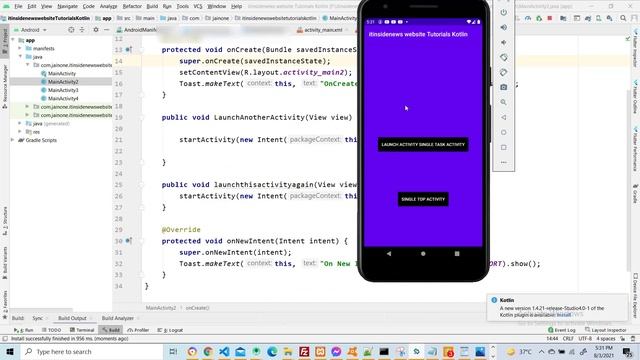Tap Launch Activity Single Task Activity button
This screenshot has width=640, height=360.
click(423, 144)
